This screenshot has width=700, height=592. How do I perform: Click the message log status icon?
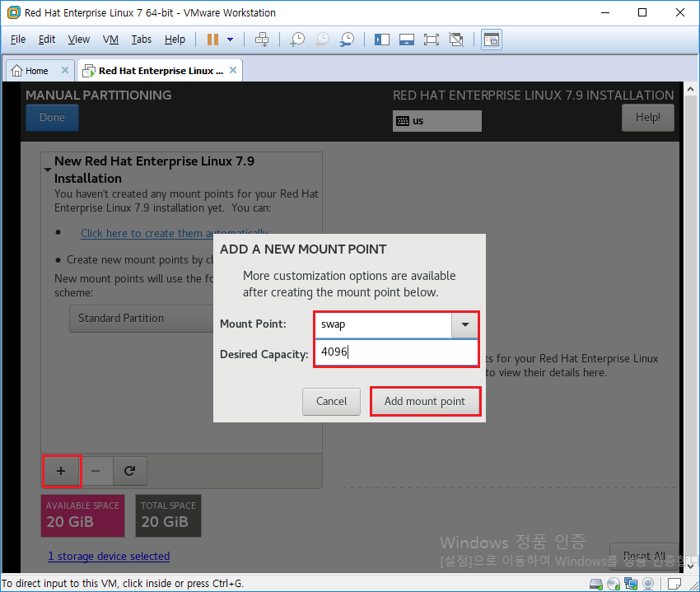[674, 584]
